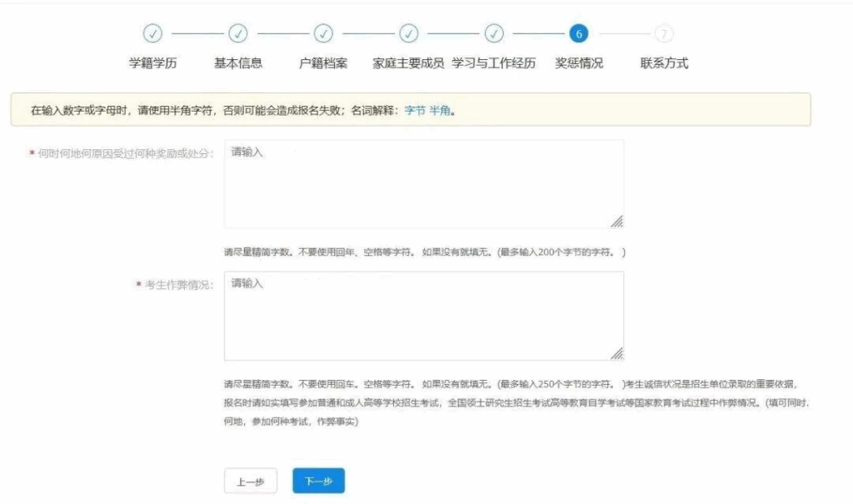Click the greyed step 7 circle
853x504 pixels.
(x=664, y=33)
